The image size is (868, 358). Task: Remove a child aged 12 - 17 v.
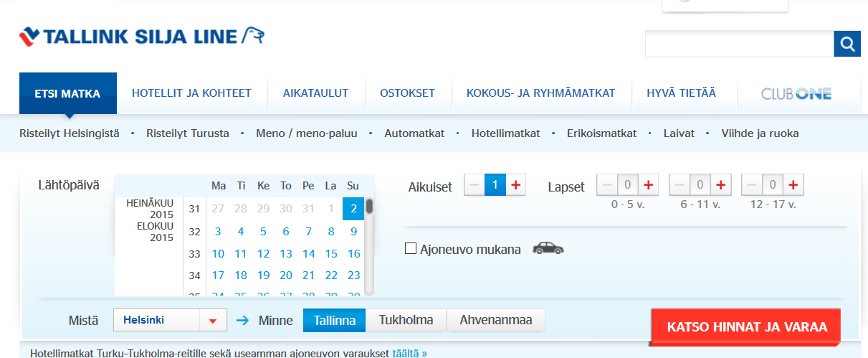[752, 186]
